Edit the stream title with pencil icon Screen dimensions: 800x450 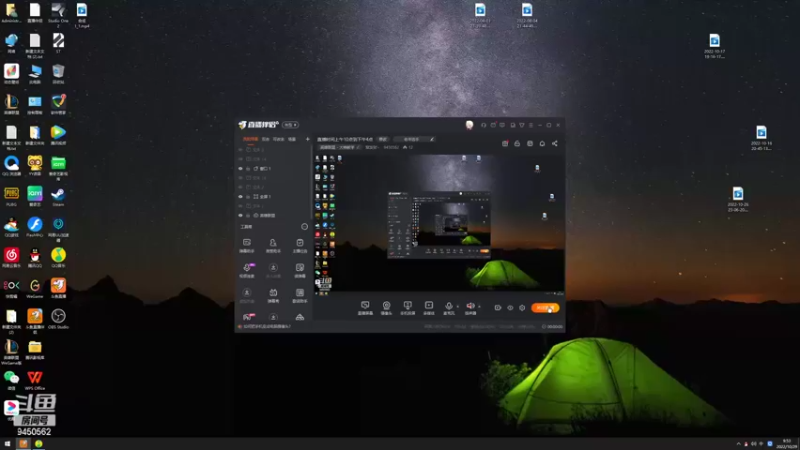pos(432,139)
